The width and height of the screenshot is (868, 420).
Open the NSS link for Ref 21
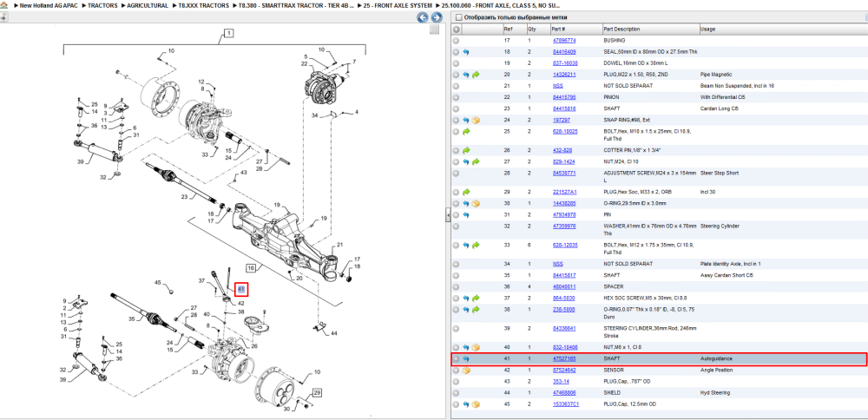coord(557,86)
